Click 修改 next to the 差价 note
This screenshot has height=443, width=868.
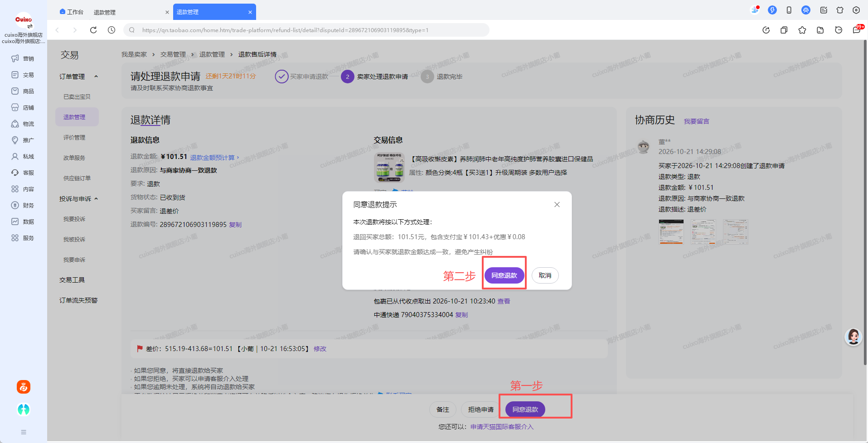tap(320, 349)
